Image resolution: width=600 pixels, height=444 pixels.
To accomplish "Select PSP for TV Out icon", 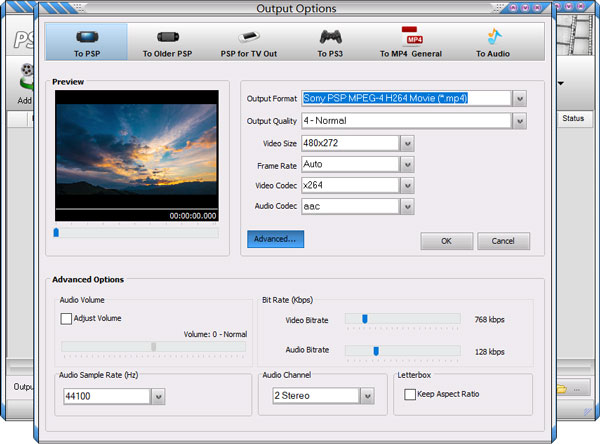I will pos(249,36).
